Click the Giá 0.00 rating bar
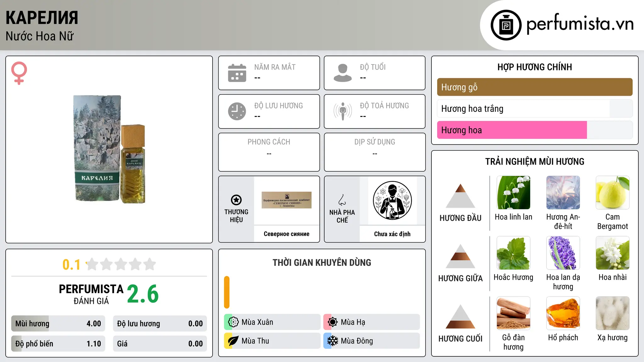Viewport: 644px width, 362px height. click(160, 344)
